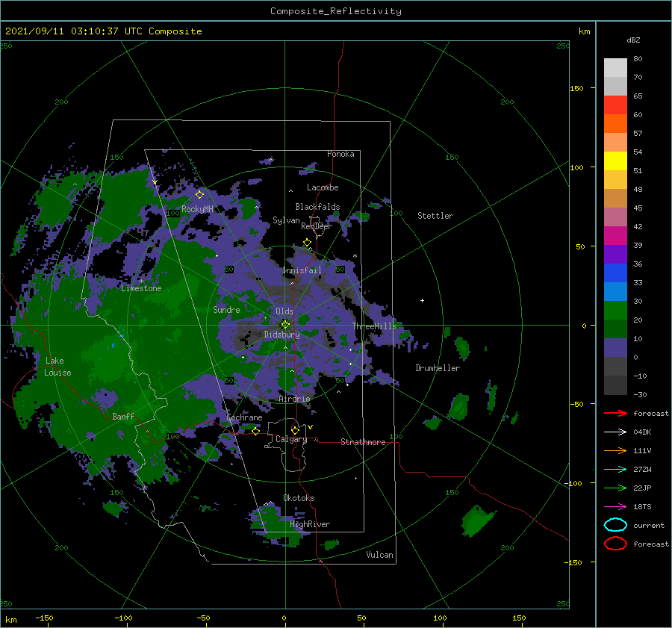Image resolution: width=672 pixels, height=628 pixels.
Task: Select the Vulcan label
Action: click(x=379, y=555)
